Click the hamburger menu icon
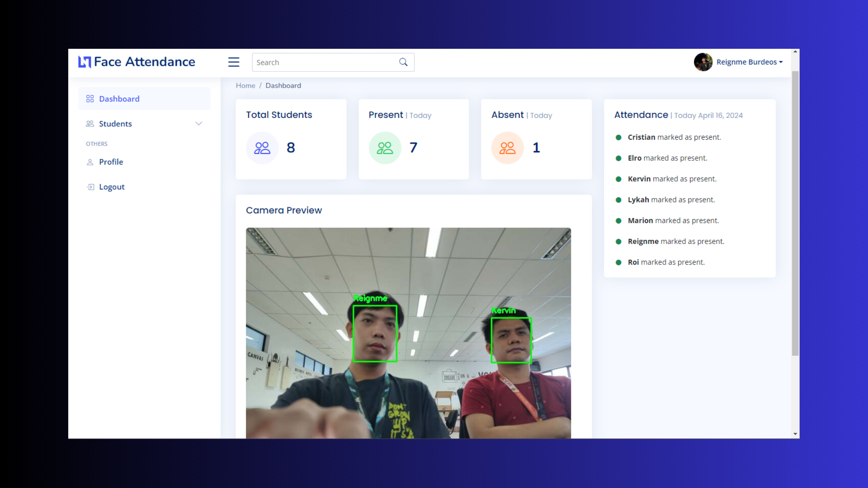The image size is (868, 488). (234, 62)
